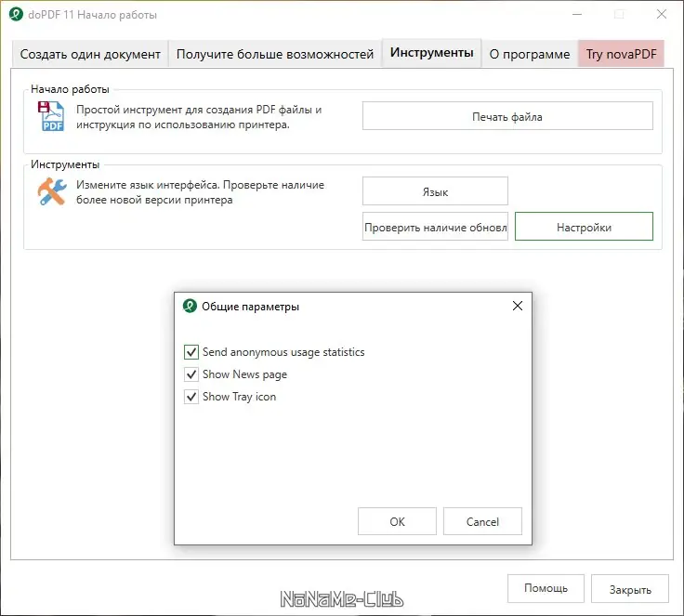The image size is (684, 616).
Task: Switch to Создать один документ tab
Action: [x=90, y=54]
